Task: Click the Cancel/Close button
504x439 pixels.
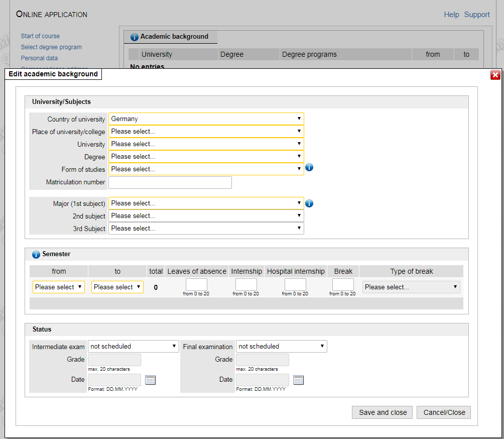Action: pos(444,412)
